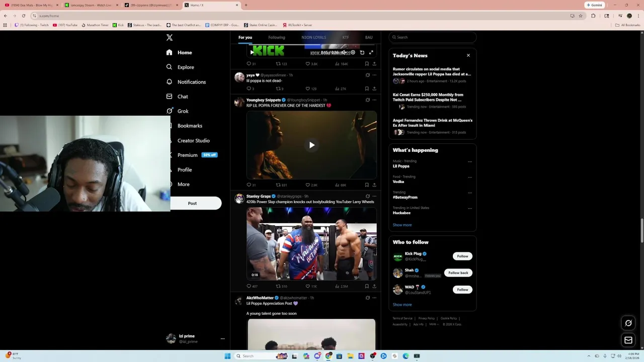Open more options on AkzWhoMatter post
The image size is (644, 362).
point(374,298)
